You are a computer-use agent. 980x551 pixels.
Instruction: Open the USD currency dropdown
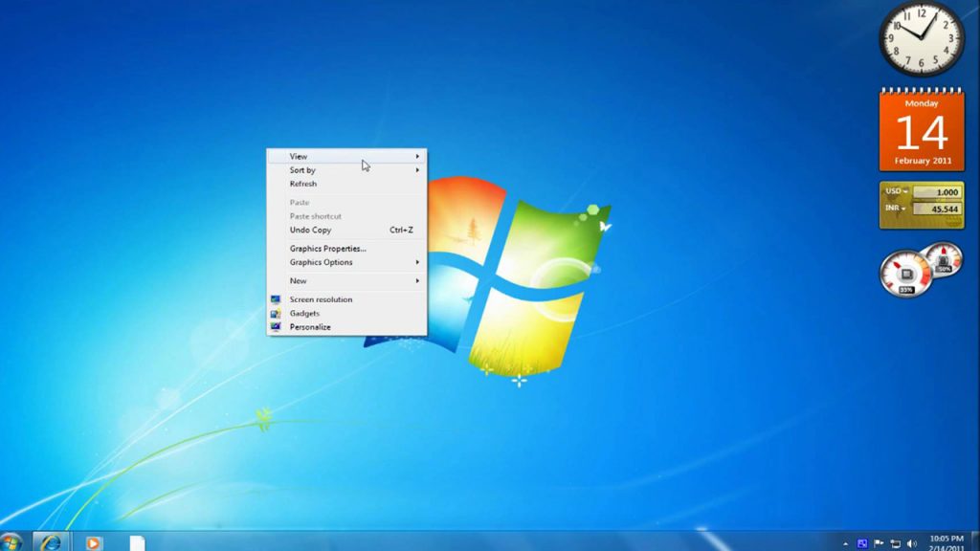897,191
